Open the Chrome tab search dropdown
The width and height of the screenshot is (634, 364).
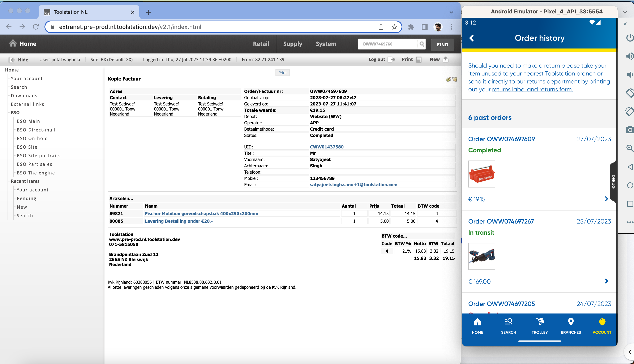click(451, 12)
